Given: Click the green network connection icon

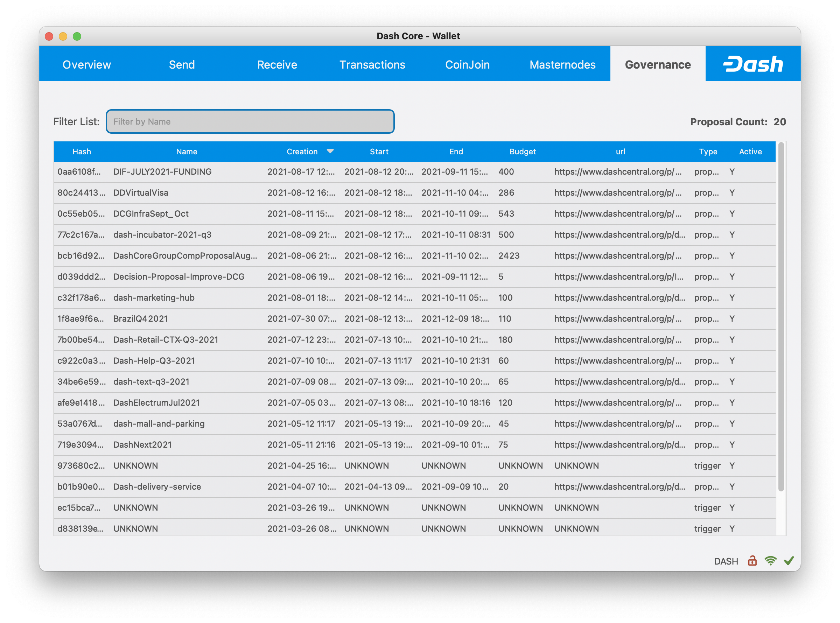Looking at the screenshot, I should (x=771, y=561).
